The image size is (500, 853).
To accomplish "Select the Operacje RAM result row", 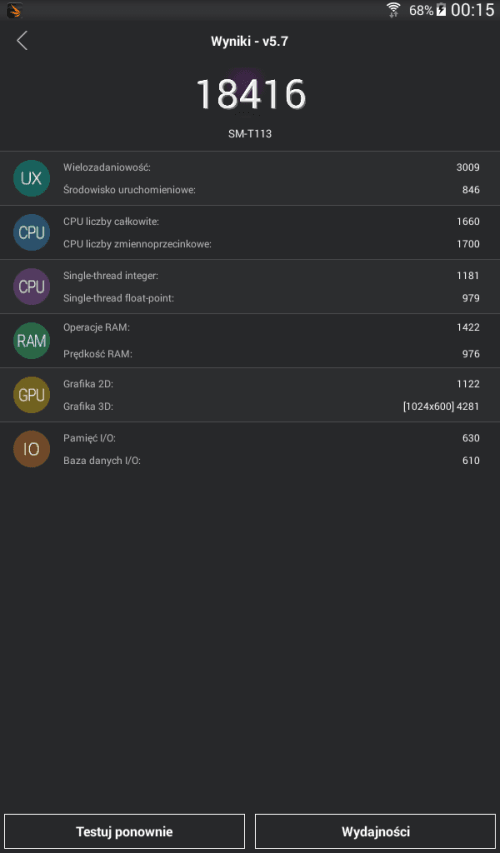I will pyautogui.click(x=271, y=327).
